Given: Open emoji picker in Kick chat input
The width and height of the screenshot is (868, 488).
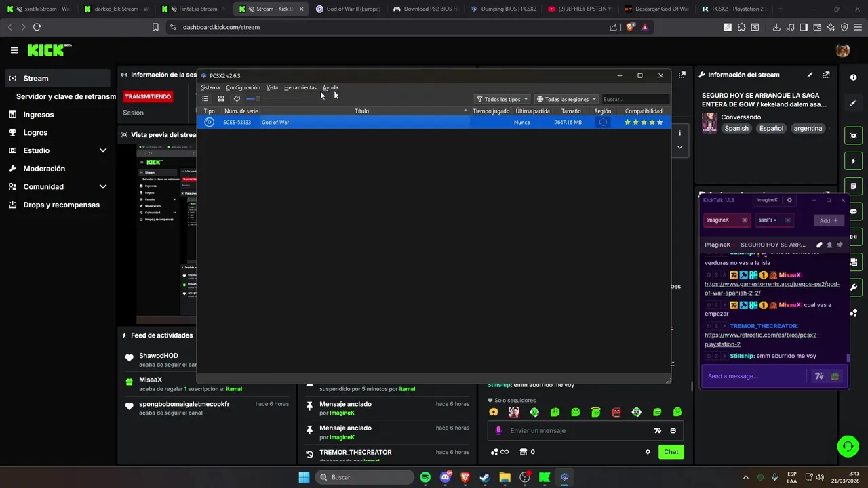Looking at the screenshot, I should click(x=673, y=430).
